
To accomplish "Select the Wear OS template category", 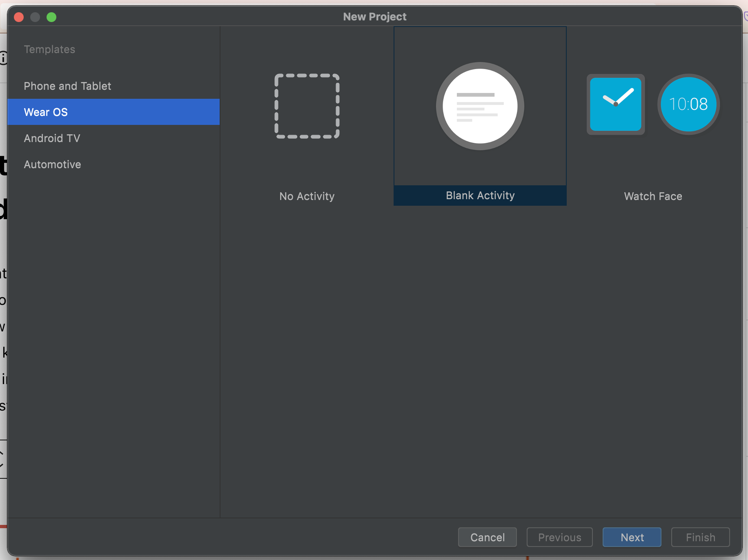I will tap(46, 112).
